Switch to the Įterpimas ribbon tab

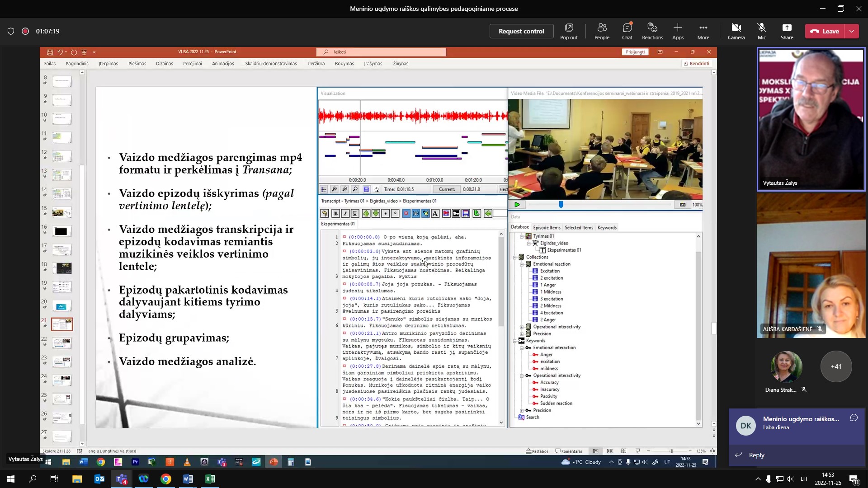click(108, 64)
